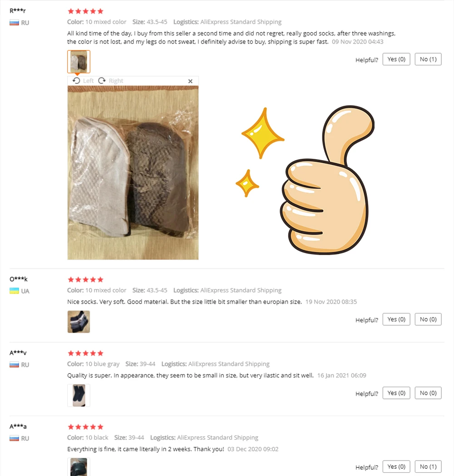Click the enlarged socks package photo
Screen dimensions: 454x476
(x=133, y=173)
